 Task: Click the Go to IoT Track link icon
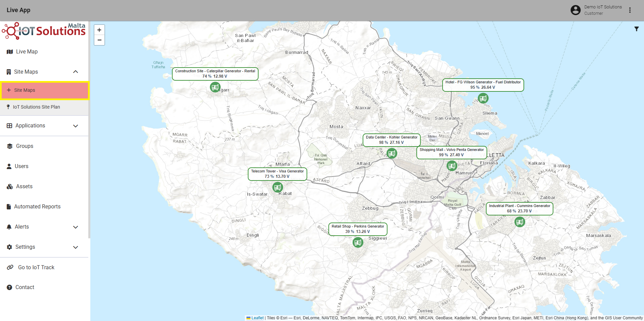(10, 267)
